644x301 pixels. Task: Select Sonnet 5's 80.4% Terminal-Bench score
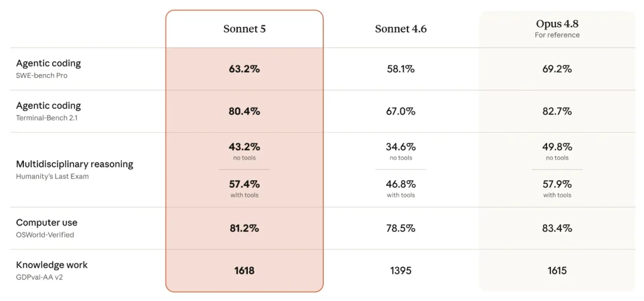[x=245, y=111]
